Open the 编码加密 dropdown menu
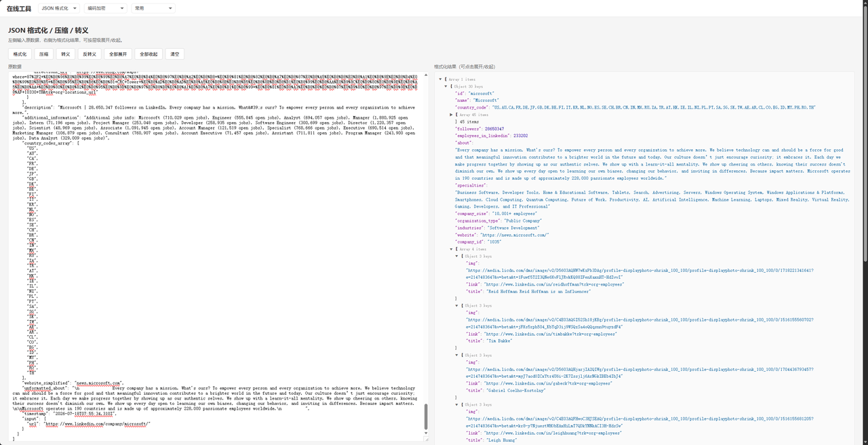868x445 pixels. click(x=106, y=8)
